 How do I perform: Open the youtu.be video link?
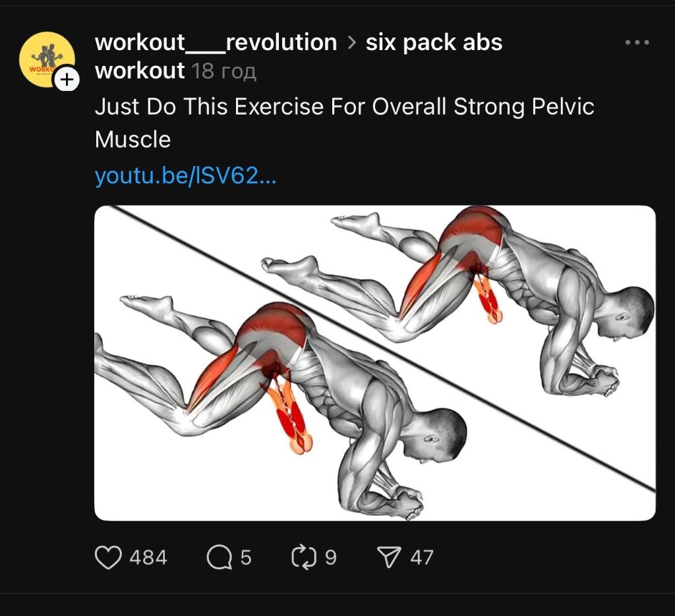tap(185, 176)
